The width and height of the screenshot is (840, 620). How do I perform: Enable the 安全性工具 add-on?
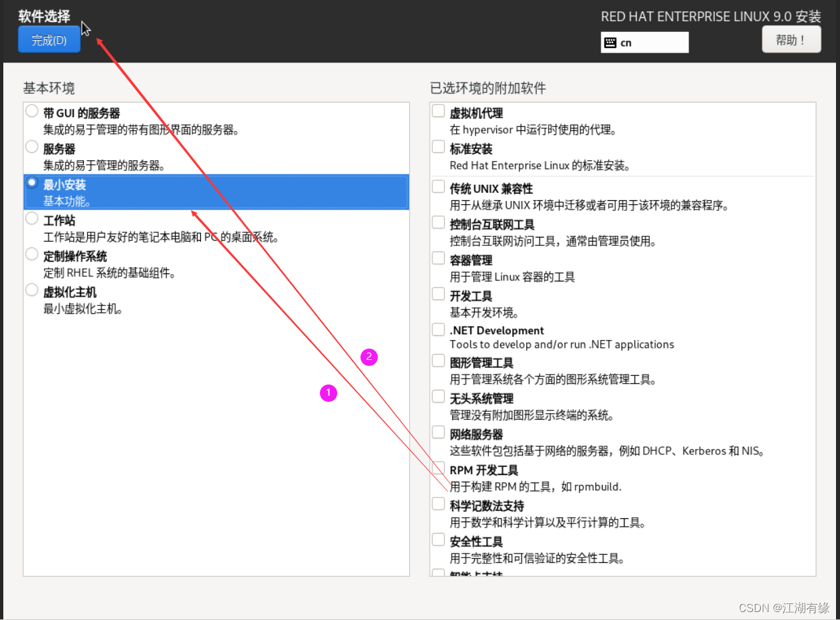(438, 540)
